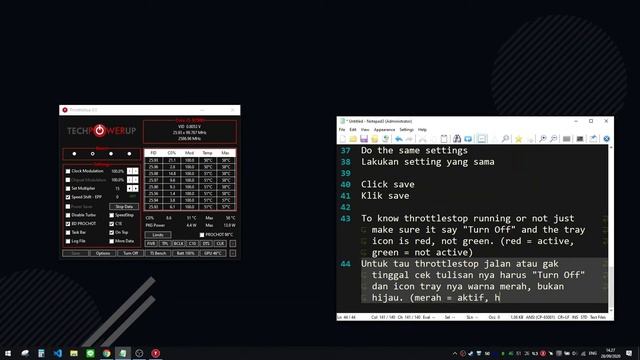The image size is (640, 360).
Task: Click open folder icon in Notepad3 toolbar
Action: coord(353,139)
